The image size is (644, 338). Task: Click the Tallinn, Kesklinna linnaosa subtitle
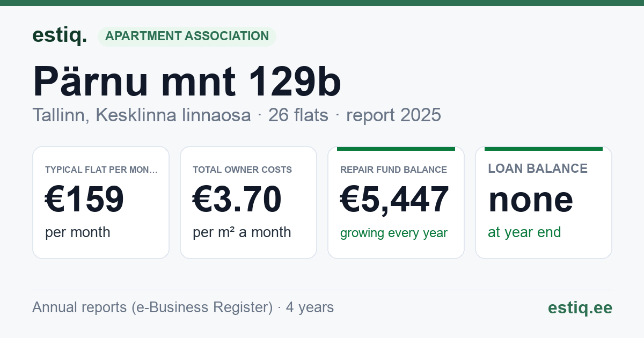pyautogui.click(x=142, y=115)
